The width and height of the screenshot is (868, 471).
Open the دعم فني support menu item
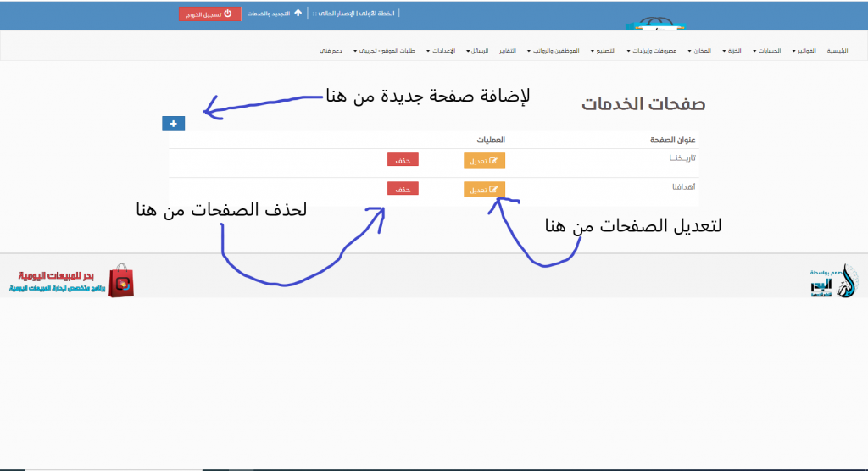[331, 52]
